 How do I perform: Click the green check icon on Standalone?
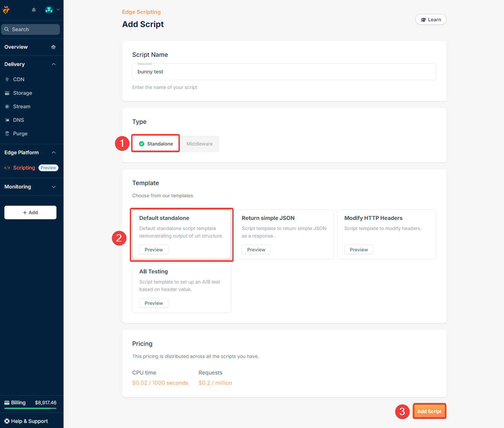click(x=142, y=144)
